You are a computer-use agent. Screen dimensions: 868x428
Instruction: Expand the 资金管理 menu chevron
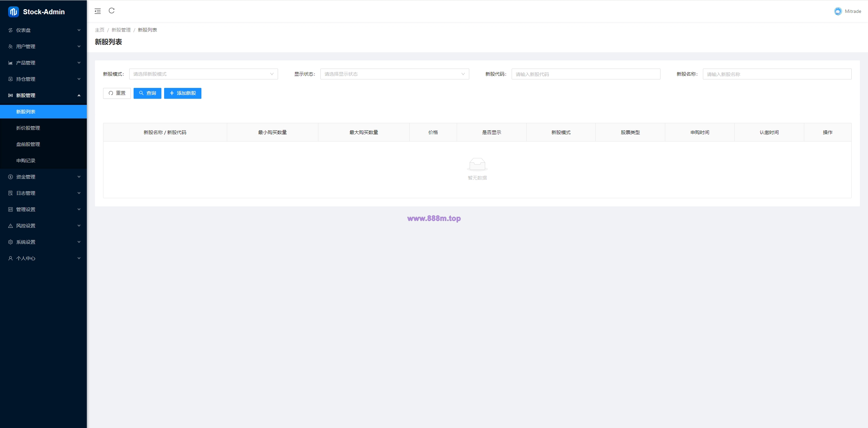tap(79, 177)
